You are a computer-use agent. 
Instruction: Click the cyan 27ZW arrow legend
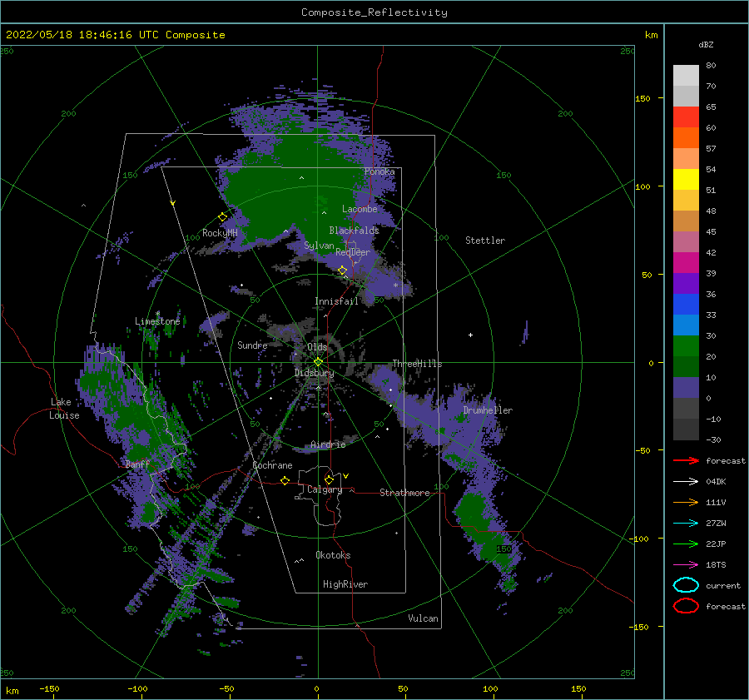click(686, 524)
